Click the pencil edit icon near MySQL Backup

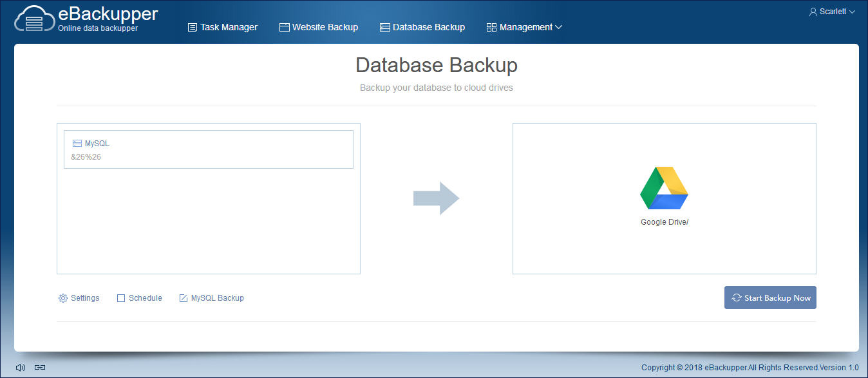[x=183, y=298]
